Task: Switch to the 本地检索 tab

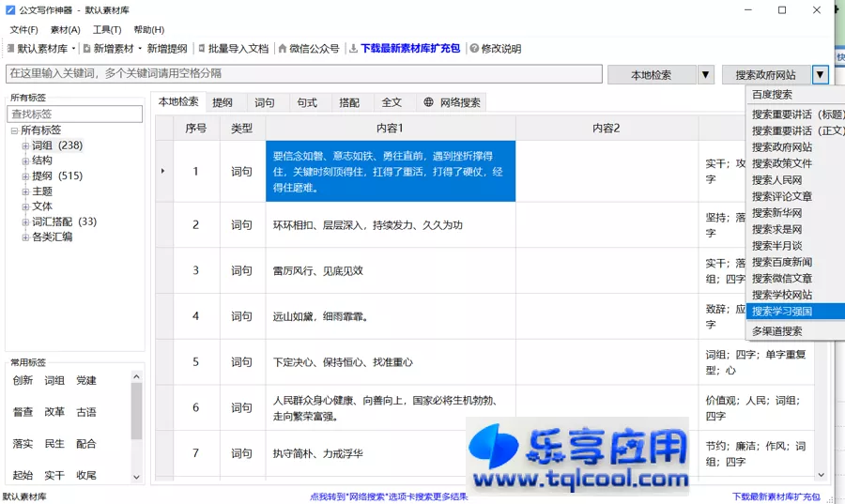Action: click(x=177, y=101)
